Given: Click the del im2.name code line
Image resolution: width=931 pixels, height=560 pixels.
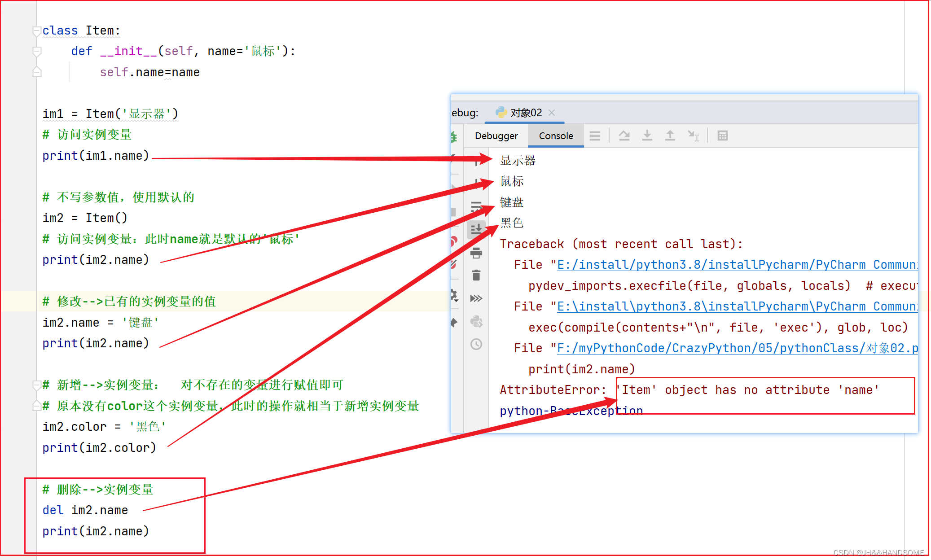Looking at the screenshot, I should [85, 510].
